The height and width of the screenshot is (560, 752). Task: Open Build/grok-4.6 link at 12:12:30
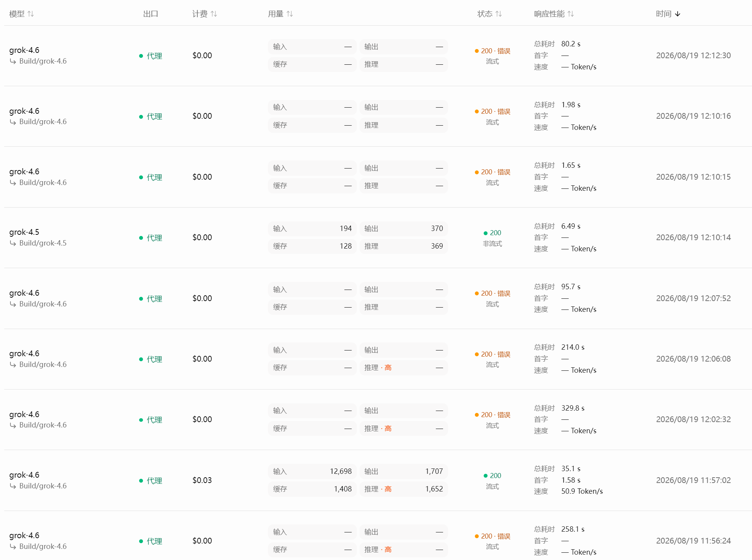pyautogui.click(x=43, y=61)
